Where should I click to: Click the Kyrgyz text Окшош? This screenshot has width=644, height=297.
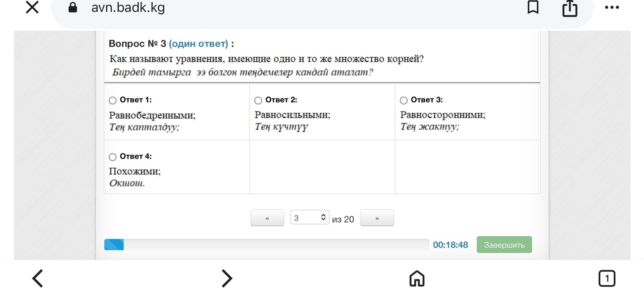[127, 183]
